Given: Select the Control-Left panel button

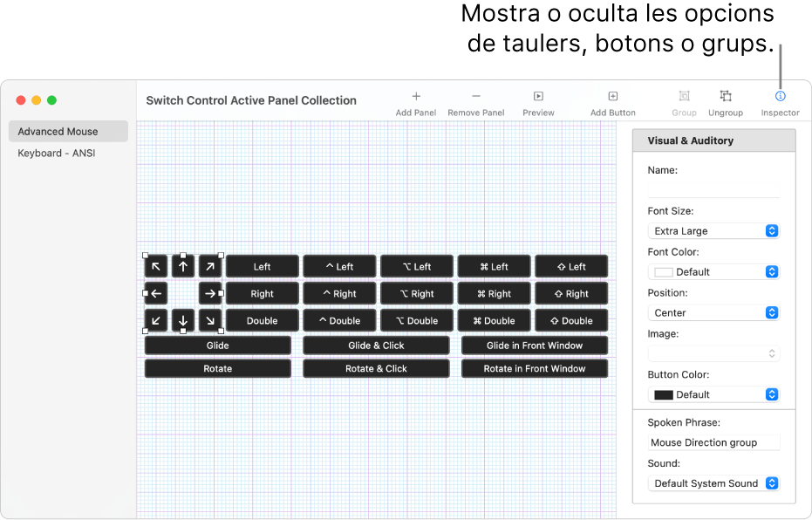Looking at the screenshot, I should [340, 267].
